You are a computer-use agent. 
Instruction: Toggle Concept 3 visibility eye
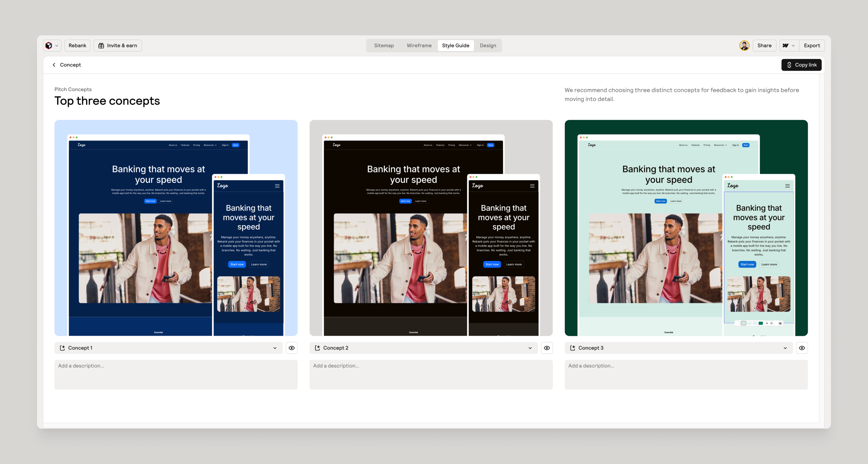pos(802,348)
